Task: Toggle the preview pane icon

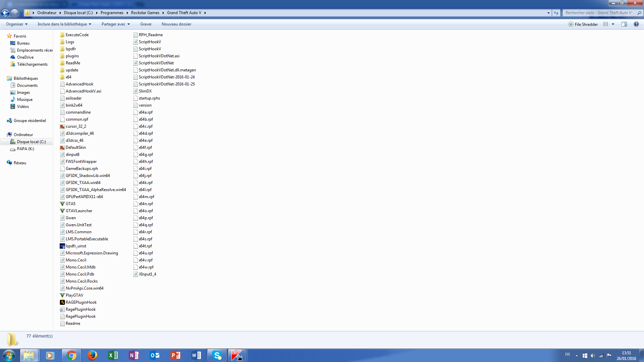Action: click(x=624, y=24)
